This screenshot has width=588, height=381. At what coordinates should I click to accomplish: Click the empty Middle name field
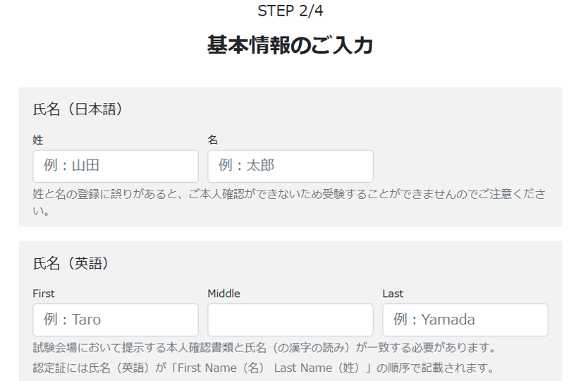click(x=290, y=320)
